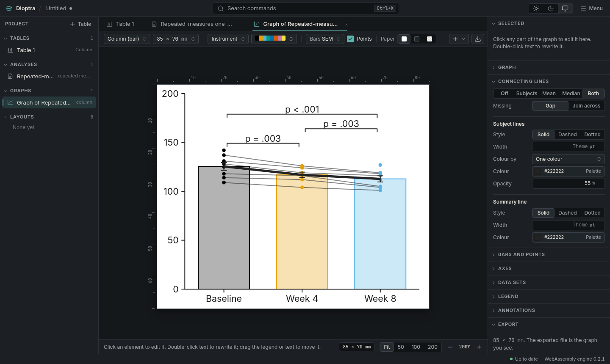Switch to dark theme moon icon
The height and width of the screenshot is (364, 610).
pyautogui.click(x=551, y=8)
